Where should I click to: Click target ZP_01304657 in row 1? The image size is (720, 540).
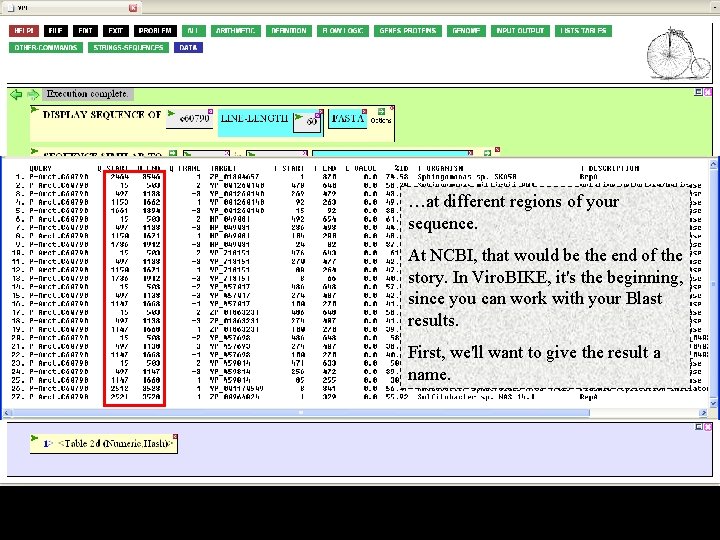pyautogui.click(x=234, y=177)
